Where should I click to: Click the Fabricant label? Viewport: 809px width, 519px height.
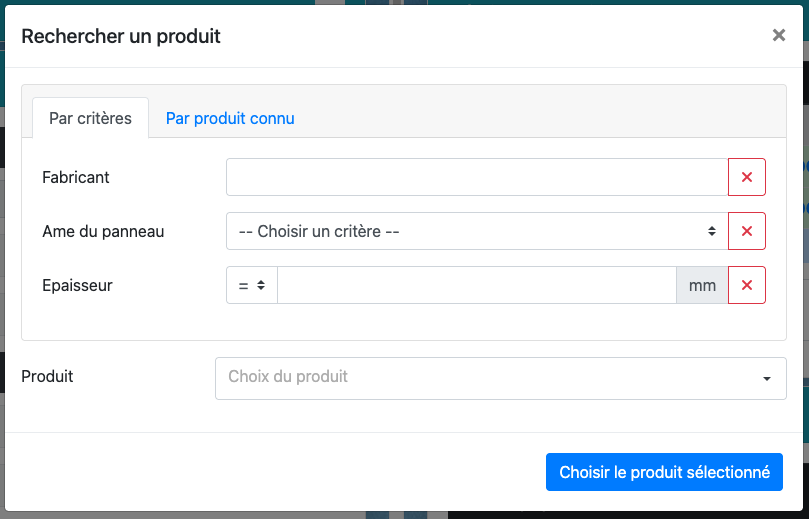click(76, 177)
